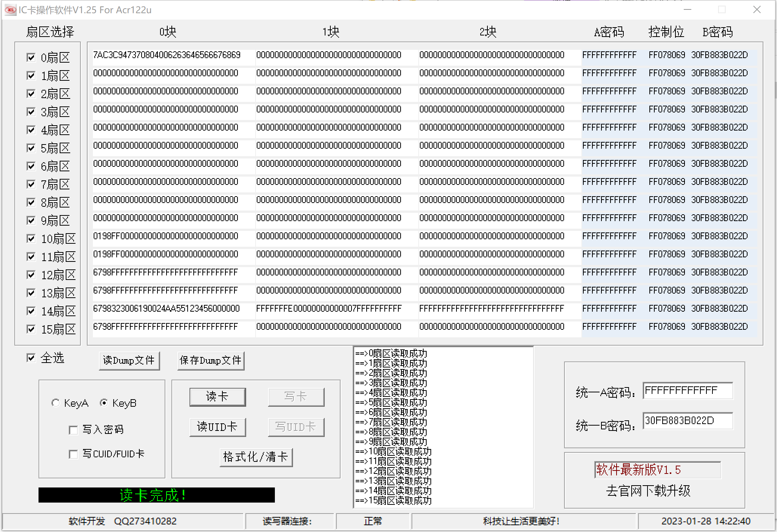This screenshot has height=532, width=777.
Task: Uncheck the 15扇区 sector checkbox
Action: [x=31, y=329]
